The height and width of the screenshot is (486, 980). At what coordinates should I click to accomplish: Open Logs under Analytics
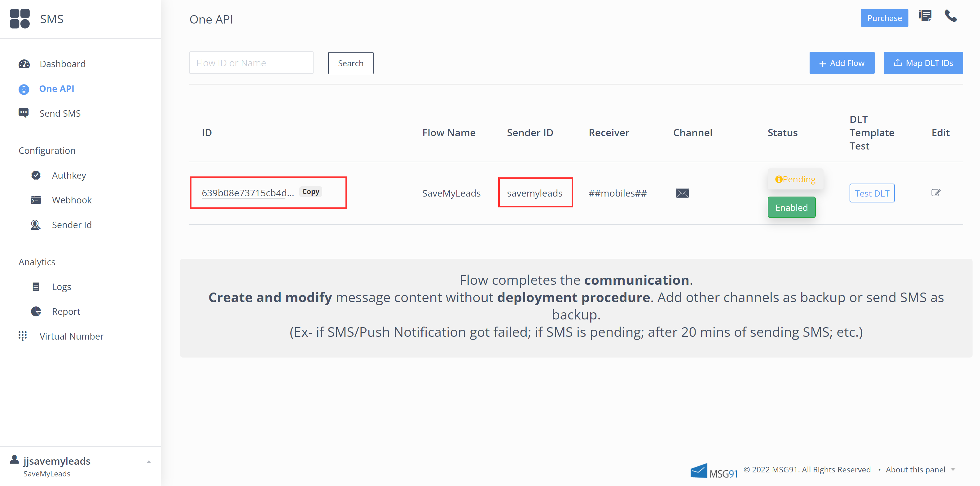[x=62, y=287]
